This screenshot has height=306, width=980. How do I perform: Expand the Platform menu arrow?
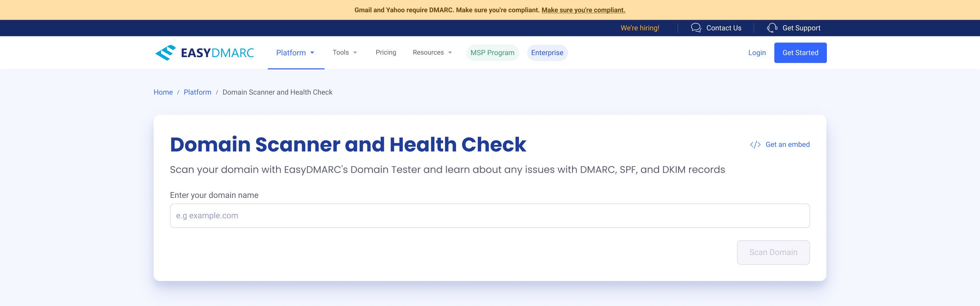coord(312,53)
